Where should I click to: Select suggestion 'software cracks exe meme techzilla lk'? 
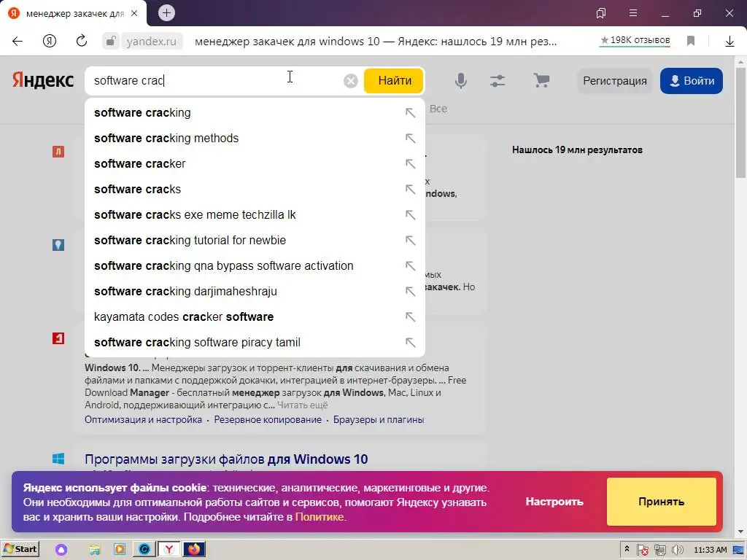(255, 215)
